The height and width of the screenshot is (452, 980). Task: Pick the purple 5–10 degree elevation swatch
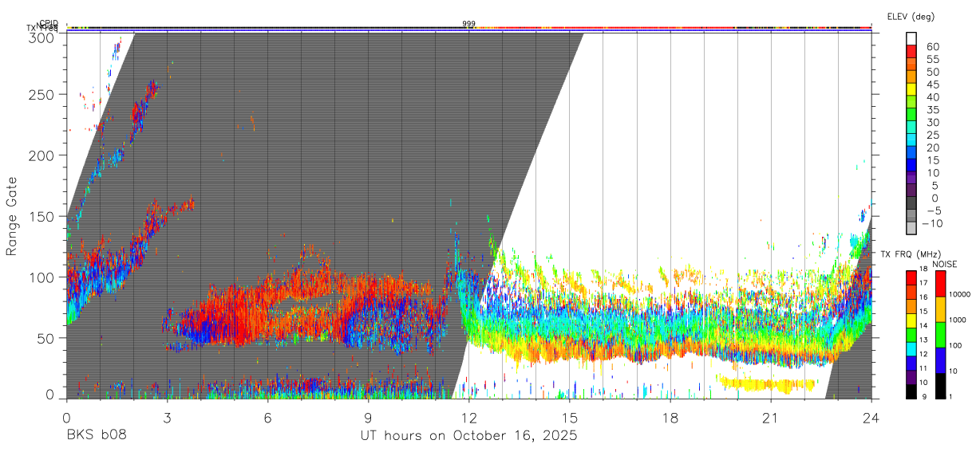pyautogui.click(x=911, y=179)
